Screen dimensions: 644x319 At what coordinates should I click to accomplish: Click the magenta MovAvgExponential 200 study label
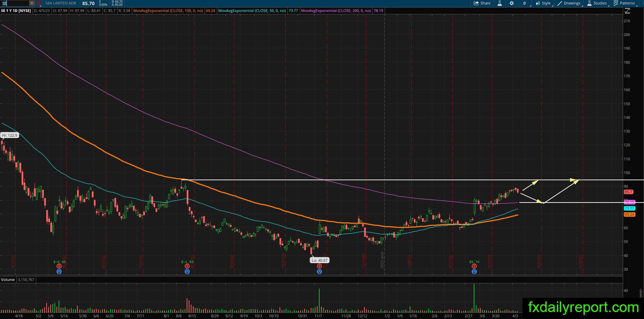[336, 11]
